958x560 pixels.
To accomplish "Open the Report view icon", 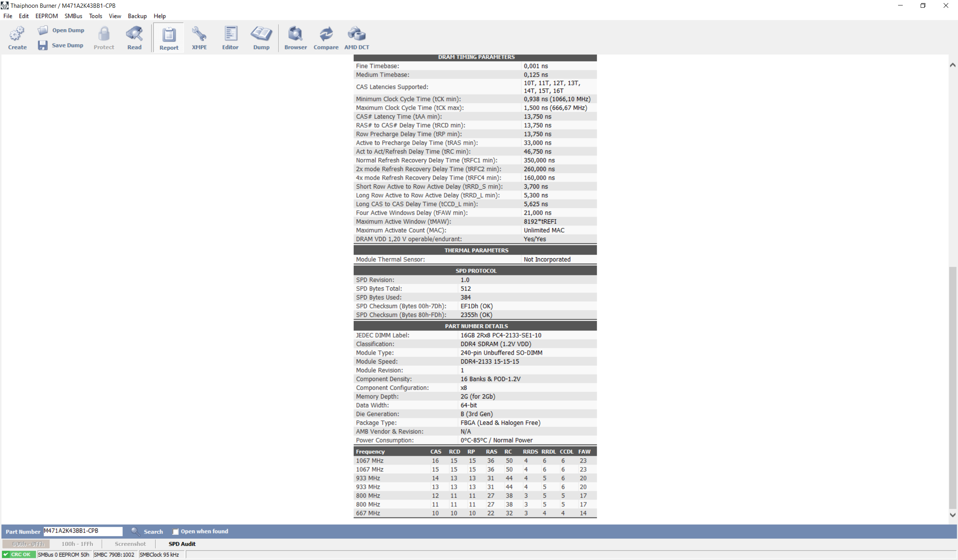I will pos(168,35).
